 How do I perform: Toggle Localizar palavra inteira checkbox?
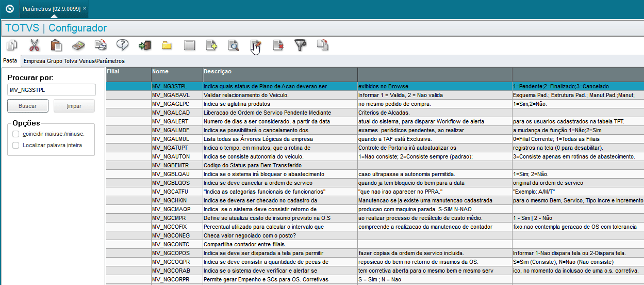tap(16, 146)
